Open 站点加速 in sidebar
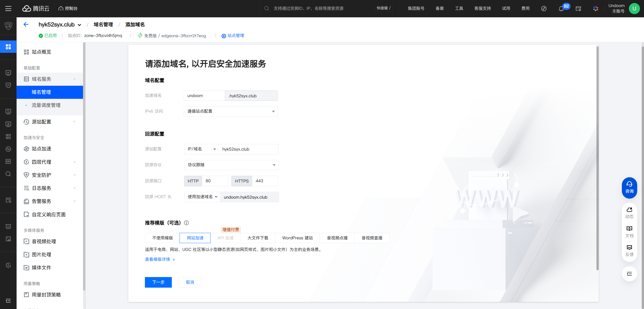Image resolution: width=644 pixels, height=309 pixels. [x=42, y=149]
